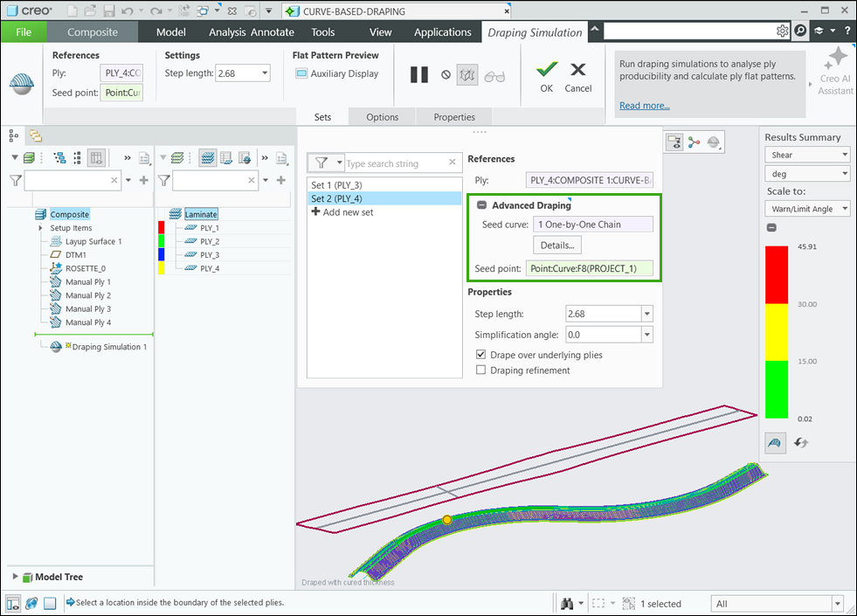
Task: Click the Close window icon in quick access toolbar
Action: click(x=232, y=11)
